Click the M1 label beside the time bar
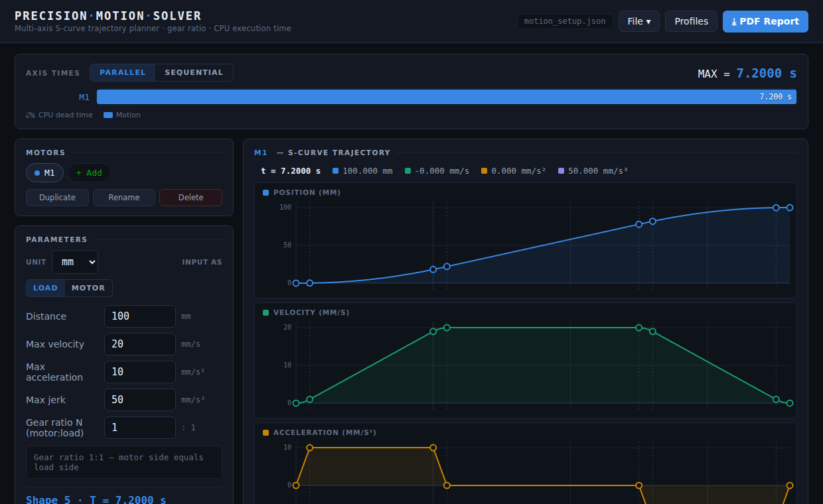Image resolution: width=823 pixels, height=504 pixels. [84, 97]
